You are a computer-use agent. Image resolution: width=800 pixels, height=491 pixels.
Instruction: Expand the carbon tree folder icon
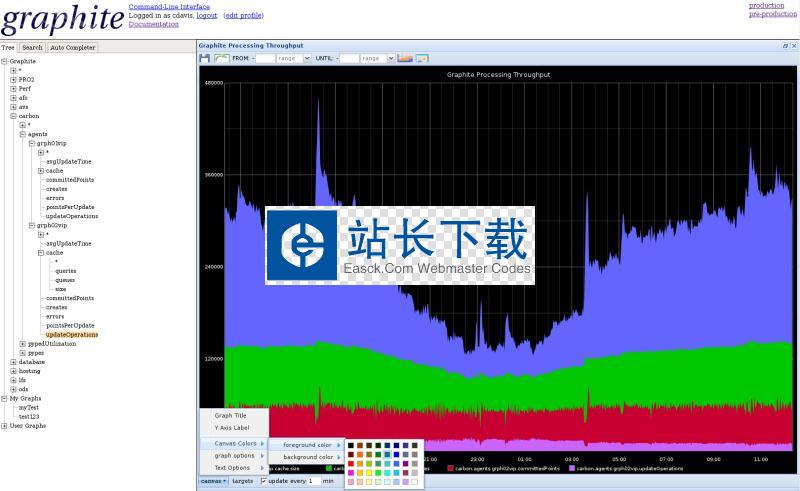click(x=14, y=116)
